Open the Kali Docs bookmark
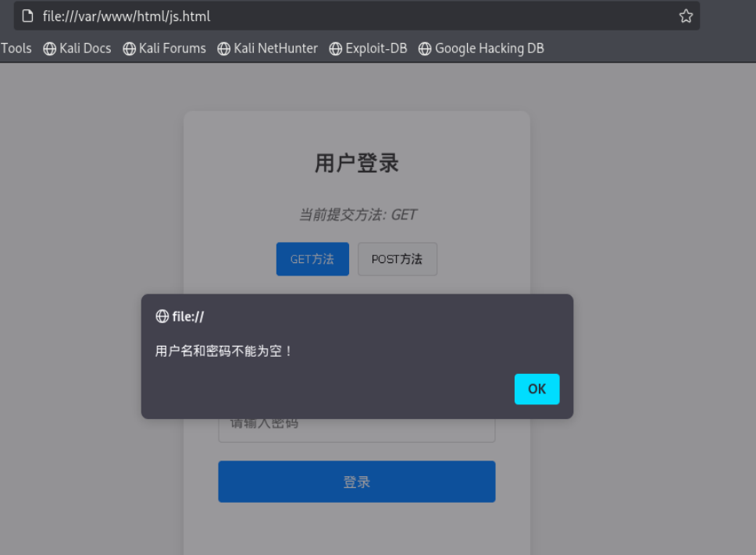This screenshot has width=756, height=555. [84, 48]
